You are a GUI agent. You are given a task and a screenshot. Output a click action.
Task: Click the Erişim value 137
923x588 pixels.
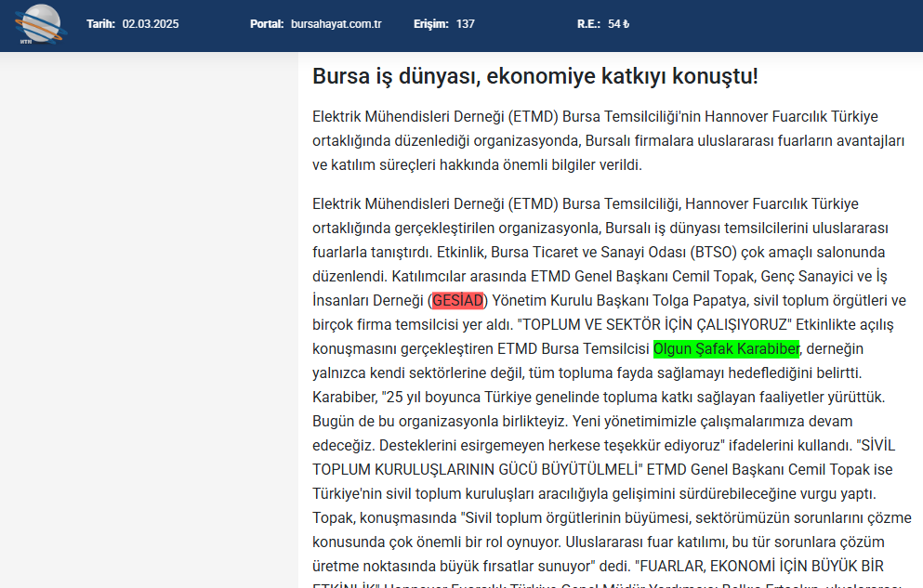465,24
